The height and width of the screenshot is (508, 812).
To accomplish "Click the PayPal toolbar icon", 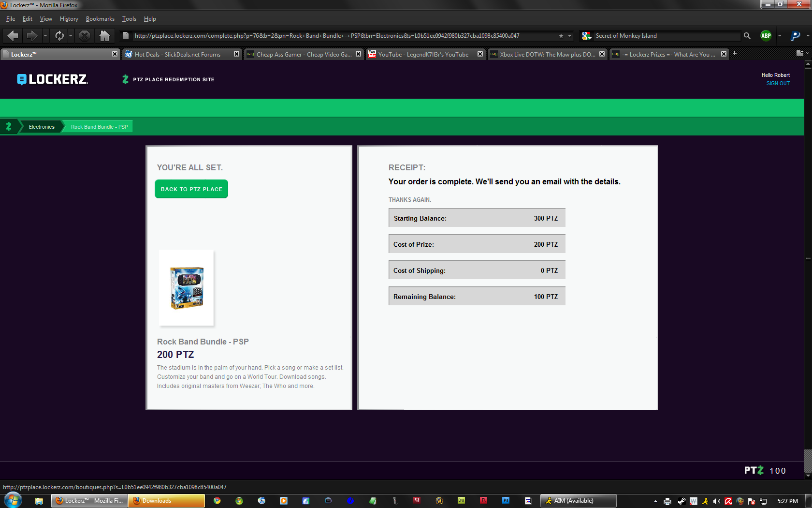I will click(x=795, y=35).
